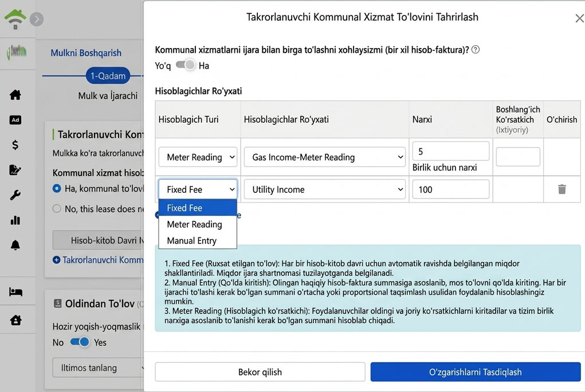Click the price field showing 5
585x392 pixels.
pyautogui.click(x=451, y=151)
